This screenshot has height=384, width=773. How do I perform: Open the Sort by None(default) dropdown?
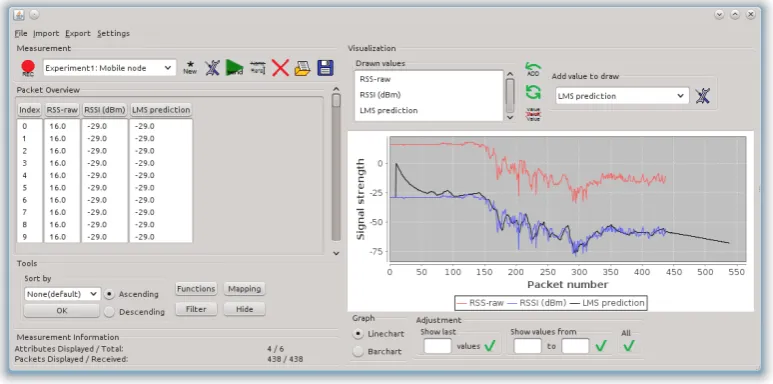[x=62, y=294]
